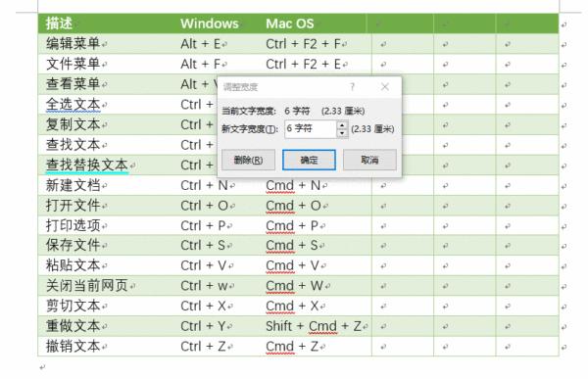Click the 编辑菜单 cell
Image resolution: width=588 pixels, height=379 pixels.
click(73, 44)
